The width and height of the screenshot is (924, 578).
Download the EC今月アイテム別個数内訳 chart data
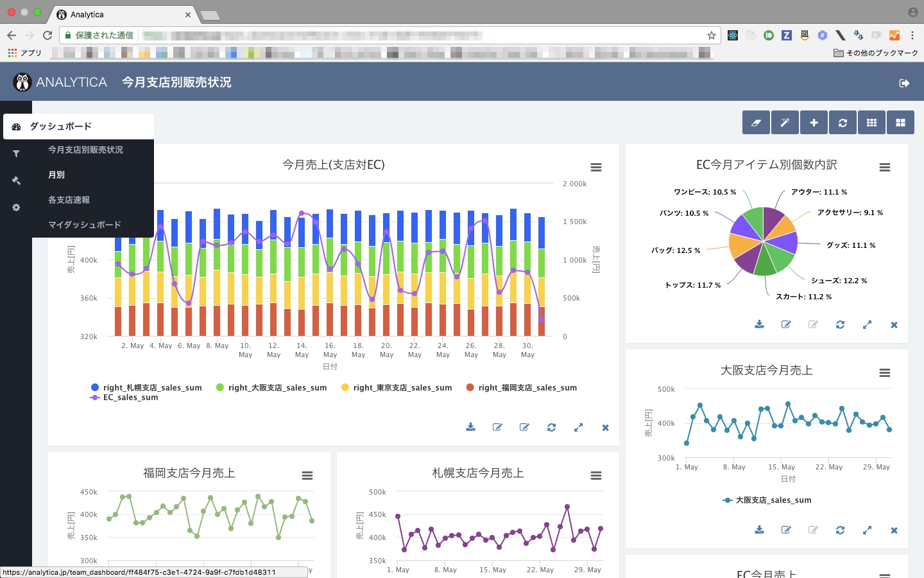(759, 324)
